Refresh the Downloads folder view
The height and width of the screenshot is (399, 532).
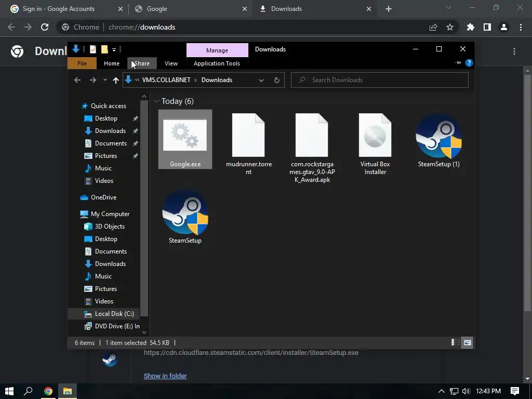pos(277,80)
